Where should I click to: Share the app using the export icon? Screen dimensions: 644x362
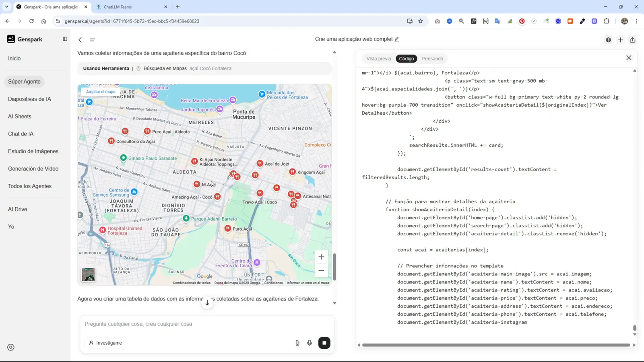point(632,40)
